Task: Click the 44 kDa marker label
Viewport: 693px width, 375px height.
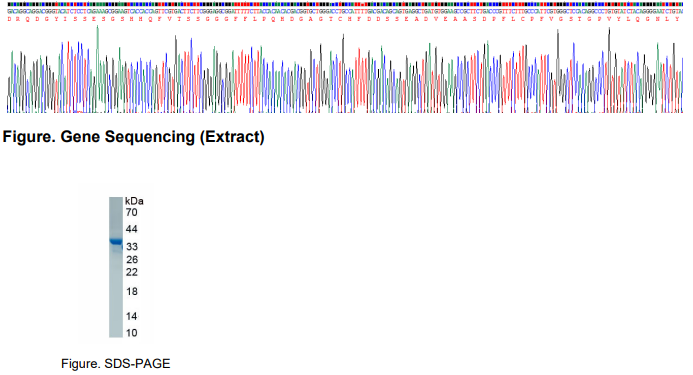Action: tap(131, 229)
